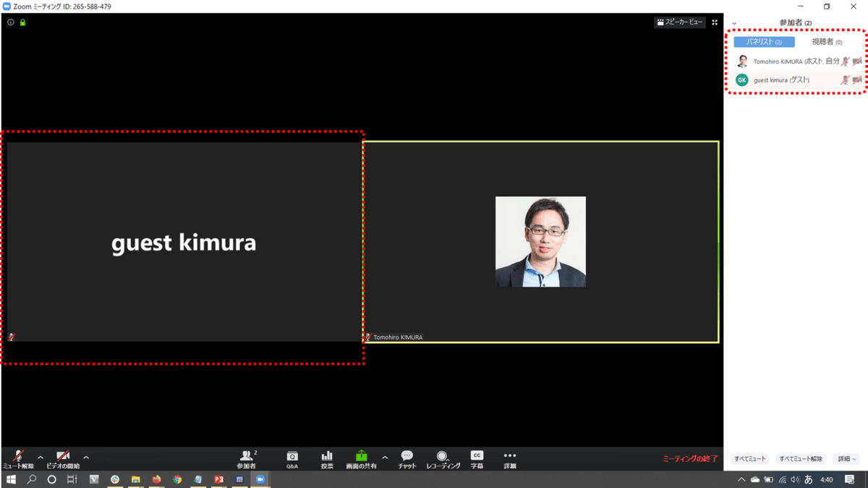Open 字幕 closed caption icon
The image size is (868, 488).
coord(477,459)
